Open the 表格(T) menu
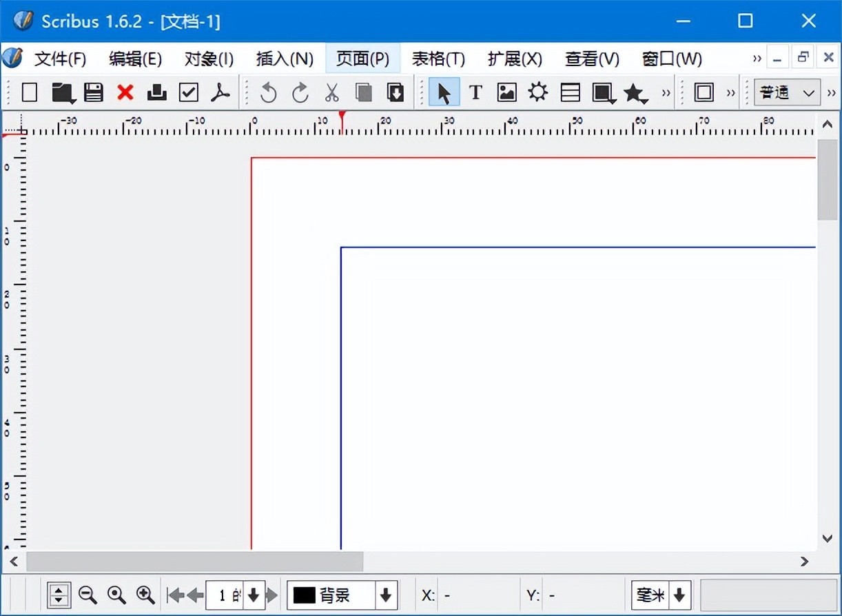Image resolution: width=842 pixels, height=616 pixels. (x=439, y=59)
